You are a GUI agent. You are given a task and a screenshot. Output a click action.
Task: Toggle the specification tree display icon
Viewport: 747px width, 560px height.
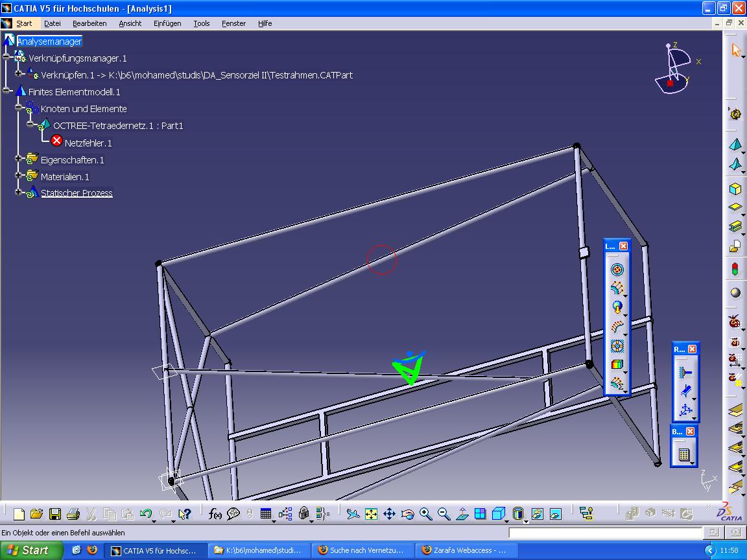[586, 514]
